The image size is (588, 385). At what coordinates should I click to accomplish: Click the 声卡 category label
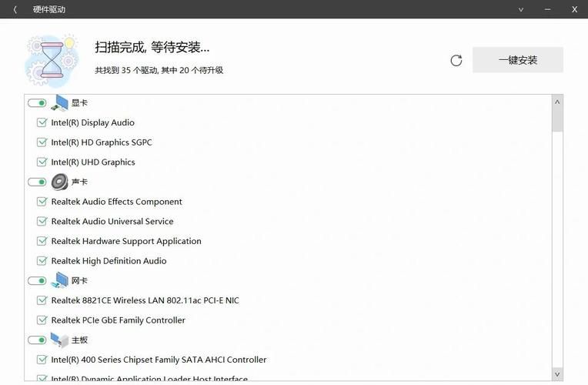coord(79,182)
